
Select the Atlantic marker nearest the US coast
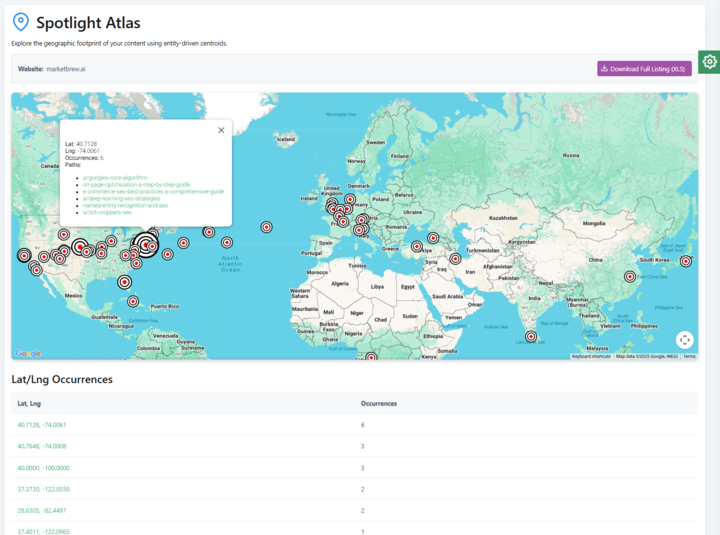click(168, 254)
